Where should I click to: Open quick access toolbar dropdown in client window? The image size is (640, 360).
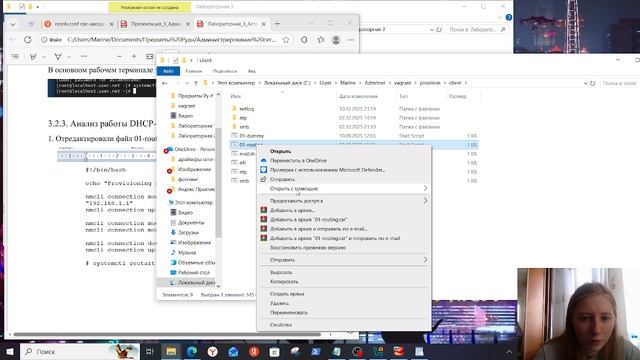pos(191,60)
